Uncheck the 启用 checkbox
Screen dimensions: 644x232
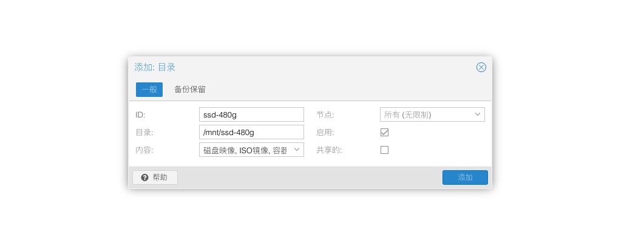point(384,133)
